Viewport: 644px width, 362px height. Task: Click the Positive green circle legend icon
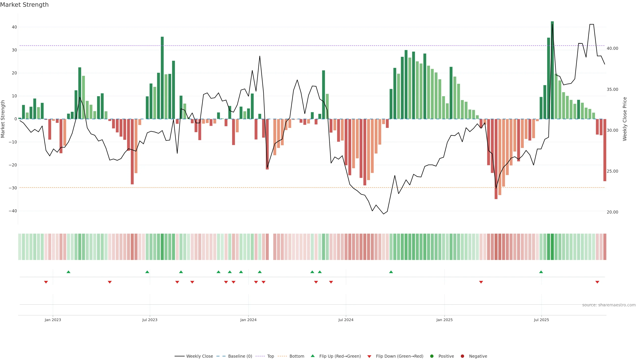pyautogui.click(x=432, y=356)
